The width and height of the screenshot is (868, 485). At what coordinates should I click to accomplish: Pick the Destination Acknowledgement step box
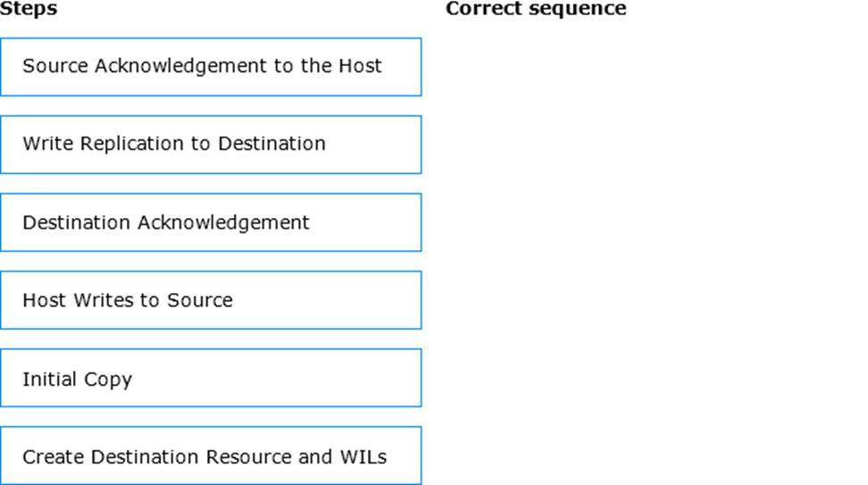pyautogui.click(x=211, y=222)
